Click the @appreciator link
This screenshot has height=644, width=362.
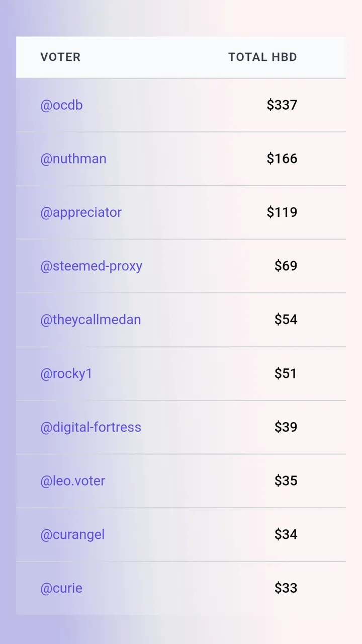click(81, 212)
